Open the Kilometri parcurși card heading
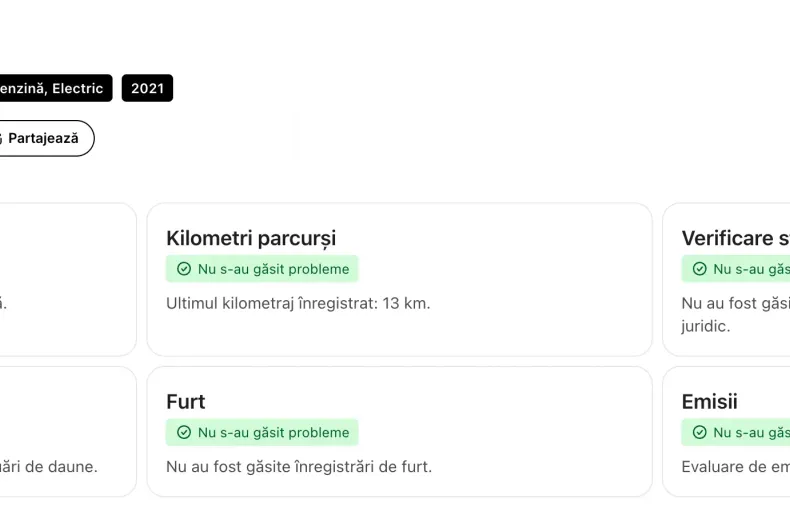This screenshot has height=527, width=790. point(251,238)
